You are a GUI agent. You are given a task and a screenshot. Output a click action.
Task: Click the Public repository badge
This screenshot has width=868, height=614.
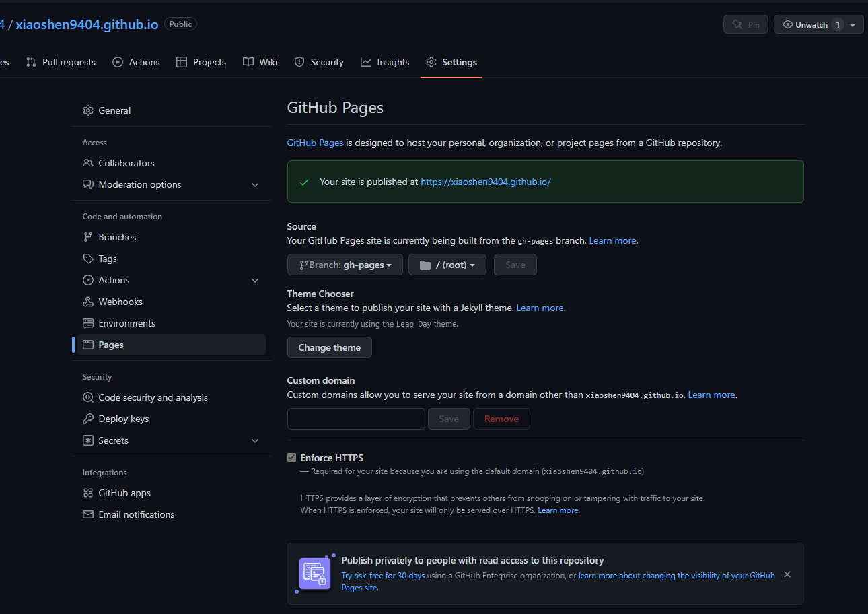tap(180, 24)
